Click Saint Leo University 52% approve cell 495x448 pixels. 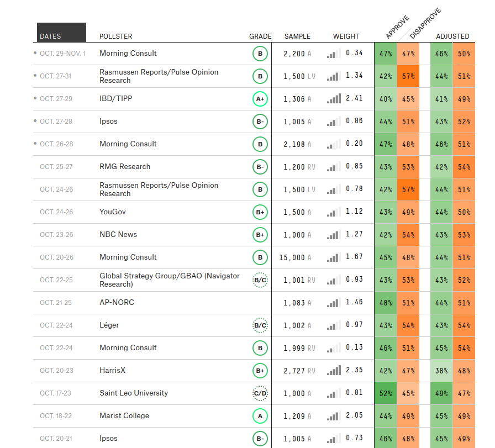(386, 393)
